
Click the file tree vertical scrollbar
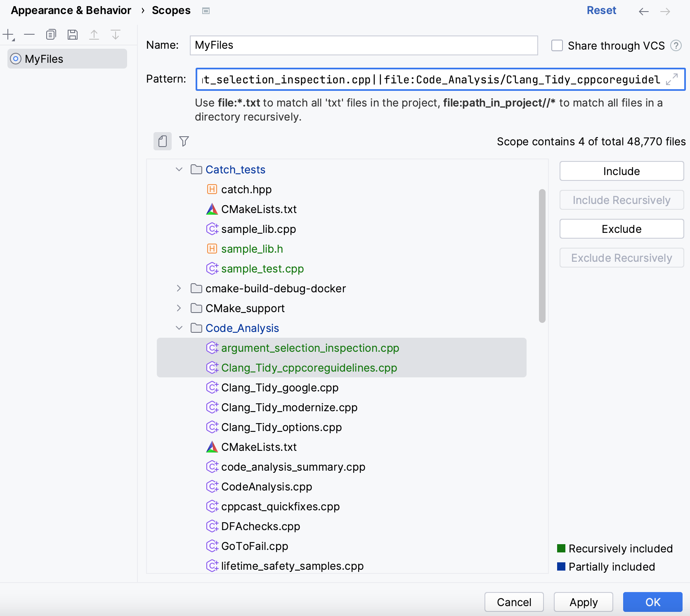(x=542, y=256)
